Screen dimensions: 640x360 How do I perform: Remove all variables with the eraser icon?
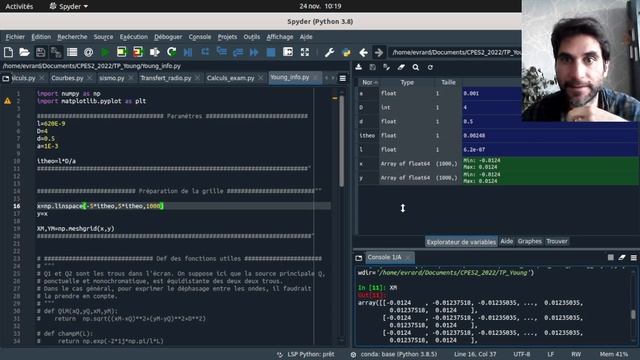[x=401, y=67]
